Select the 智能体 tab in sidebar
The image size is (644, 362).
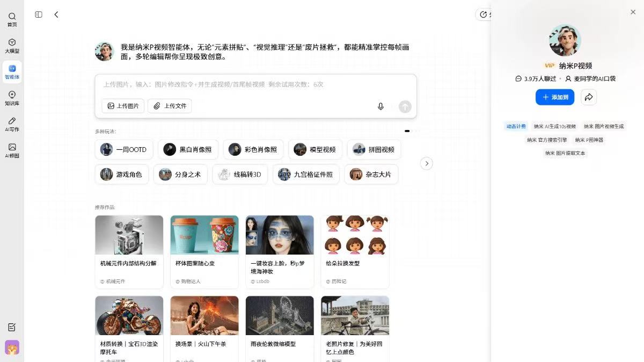[12, 72]
